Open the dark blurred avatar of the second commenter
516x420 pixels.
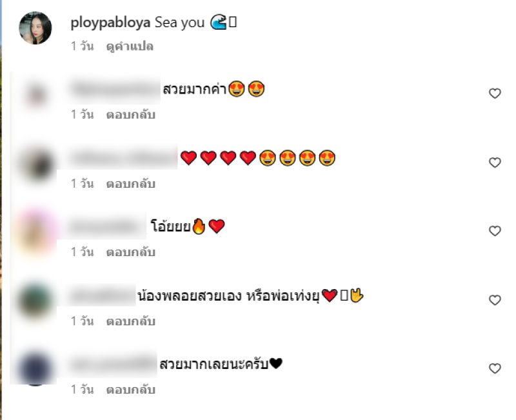pos(35,165)
